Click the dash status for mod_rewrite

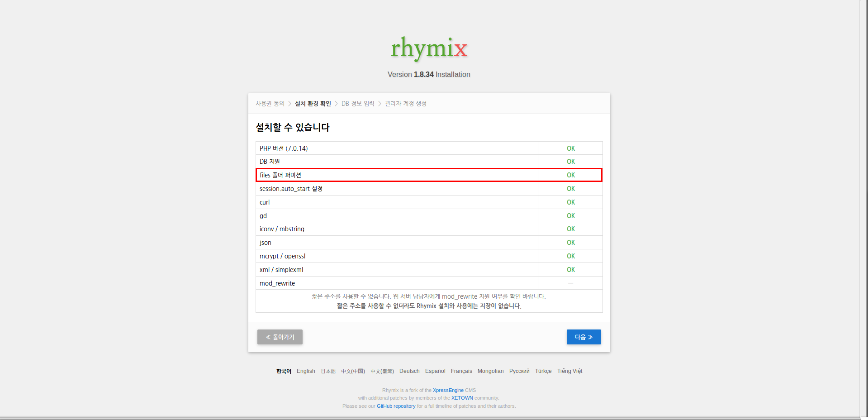(x=571, y=283)
